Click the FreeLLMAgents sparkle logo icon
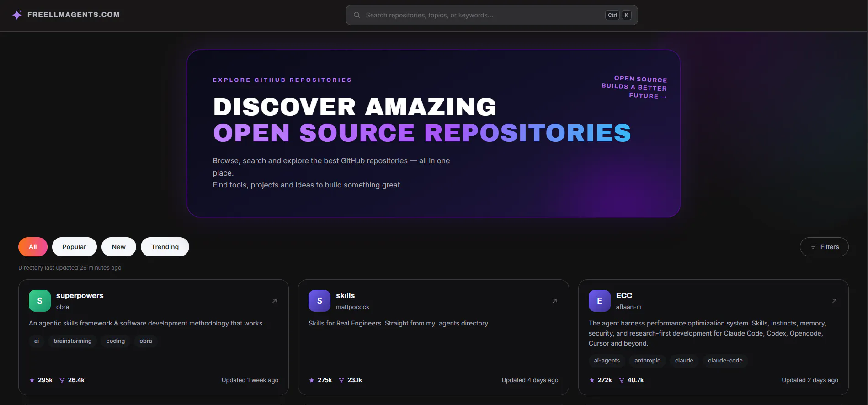This screenshot has width=868, height=405. point(17,15)
